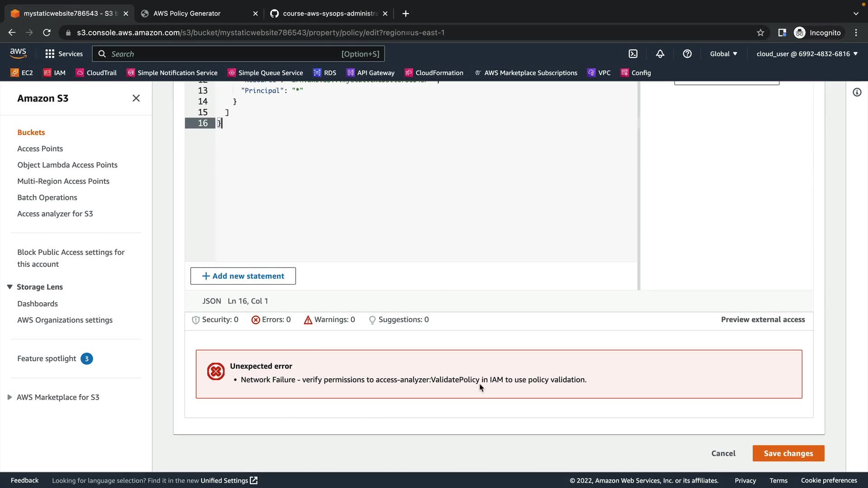Expand AWS Marketplace for S3 section
The width and height of the screenshot is (868, 488).
tap(9, 397)
